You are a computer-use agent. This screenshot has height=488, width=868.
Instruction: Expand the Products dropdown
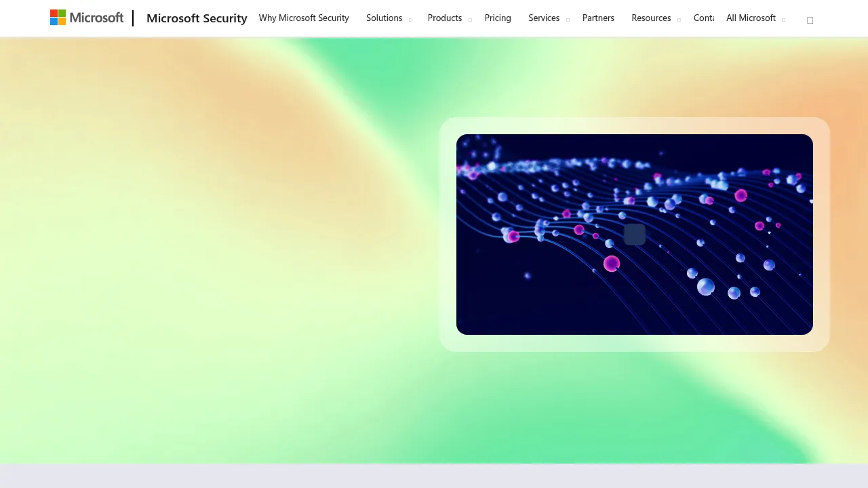[450, 18]
